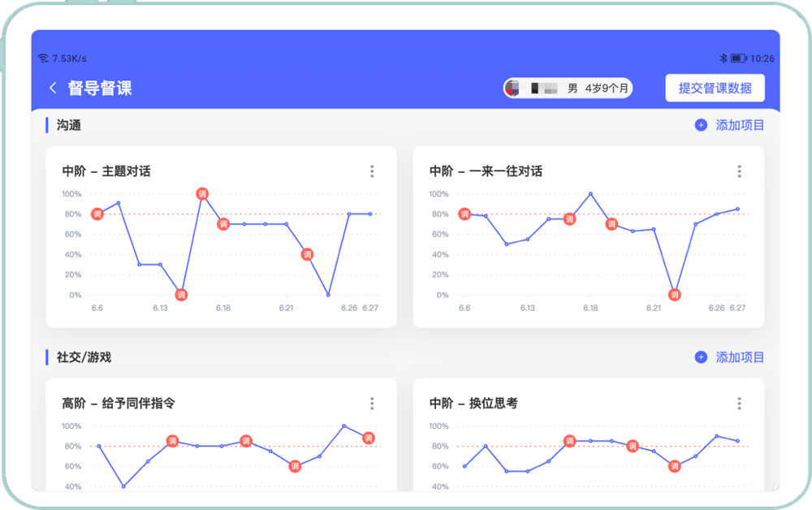Select the first 调 marker in 一来一往对话 chart

coord(464,214)
